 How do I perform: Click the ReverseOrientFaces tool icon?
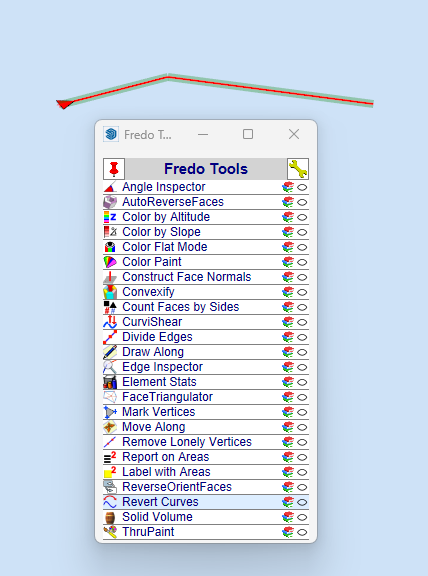click(x=110, y=487)
